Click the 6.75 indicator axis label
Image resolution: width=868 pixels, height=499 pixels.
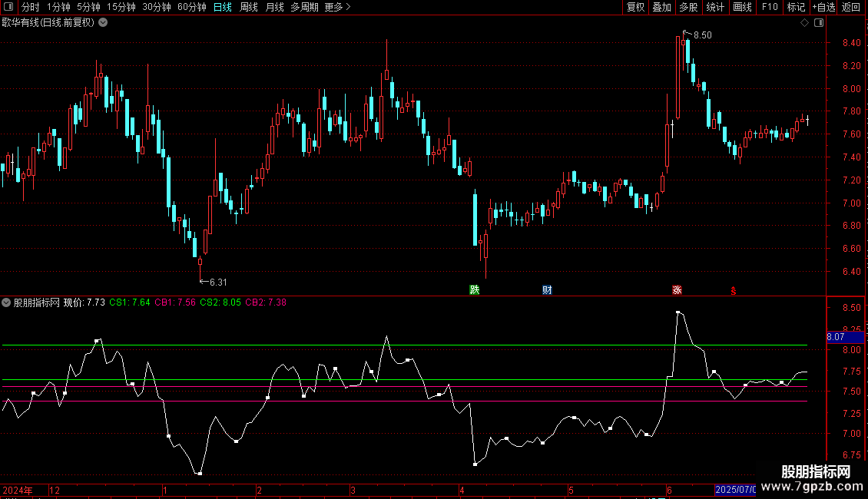tap(851, 455)
